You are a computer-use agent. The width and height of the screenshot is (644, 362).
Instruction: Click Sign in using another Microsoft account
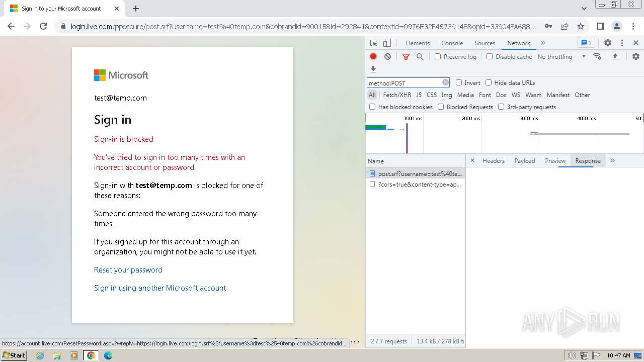(160, 288)
